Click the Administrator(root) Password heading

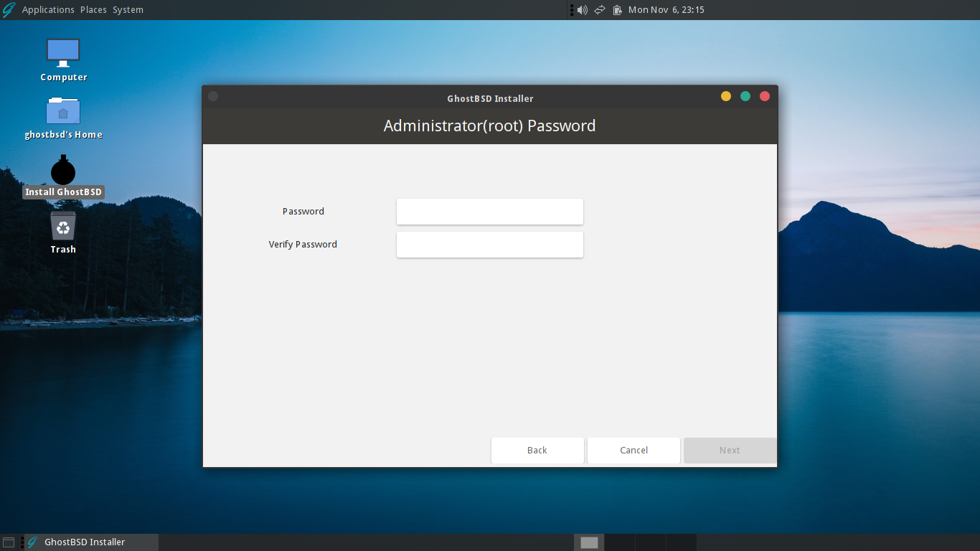(490, 126)
